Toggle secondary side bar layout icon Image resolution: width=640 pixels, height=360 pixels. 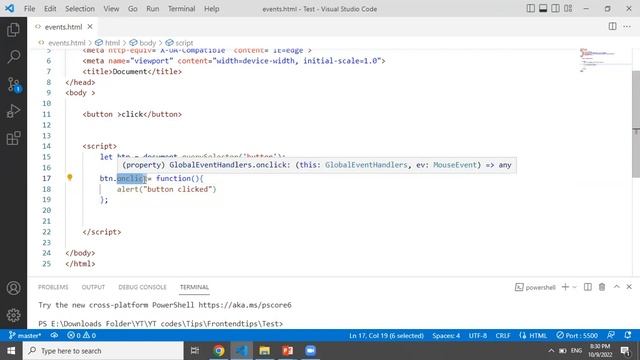pos(556,8)
